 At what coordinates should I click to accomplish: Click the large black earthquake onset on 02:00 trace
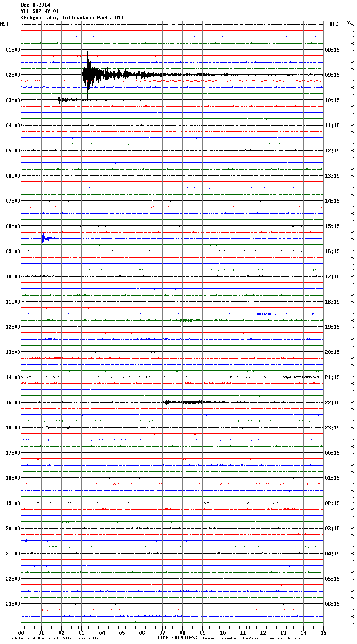tap(87, 75)
